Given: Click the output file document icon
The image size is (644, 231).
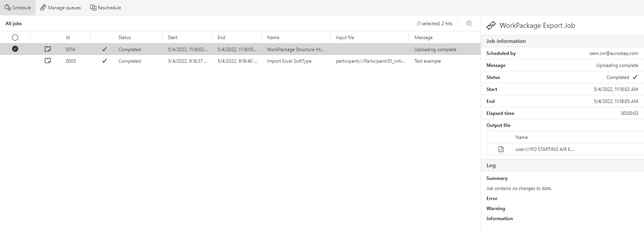Looking at the screenshot, I should tap(501, 149).
